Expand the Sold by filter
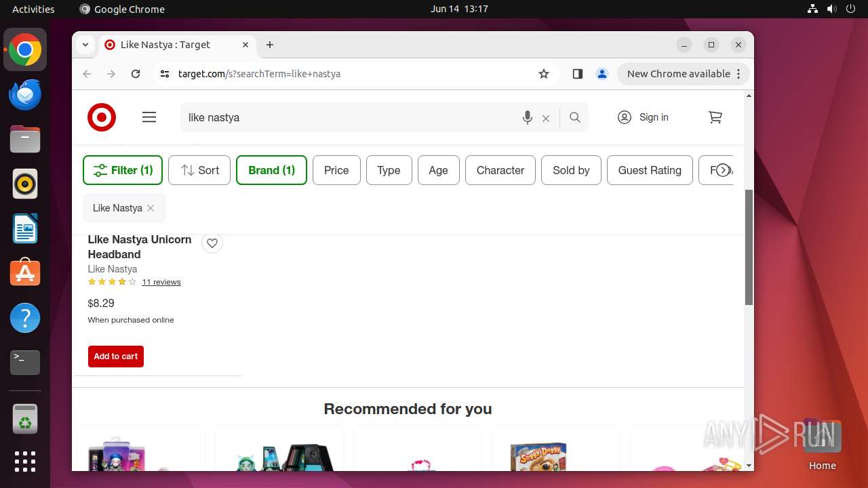 [571, 170]
